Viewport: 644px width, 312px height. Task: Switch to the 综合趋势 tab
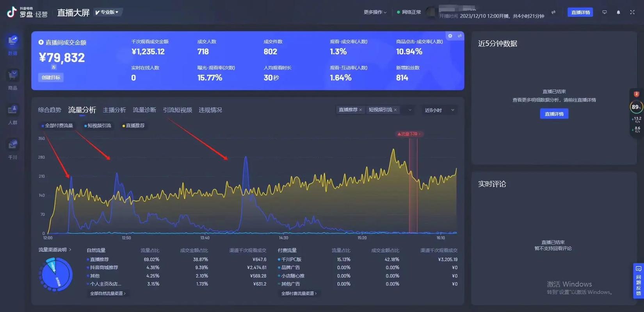pos(50,110)
